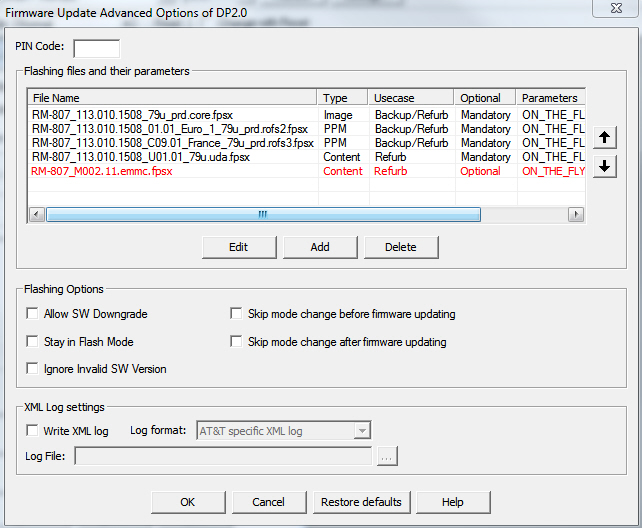Image resolution: width=642 pixels, height=528 pixels.
Task: Click the Usecase column header
Action: click(x=411, y=98)
